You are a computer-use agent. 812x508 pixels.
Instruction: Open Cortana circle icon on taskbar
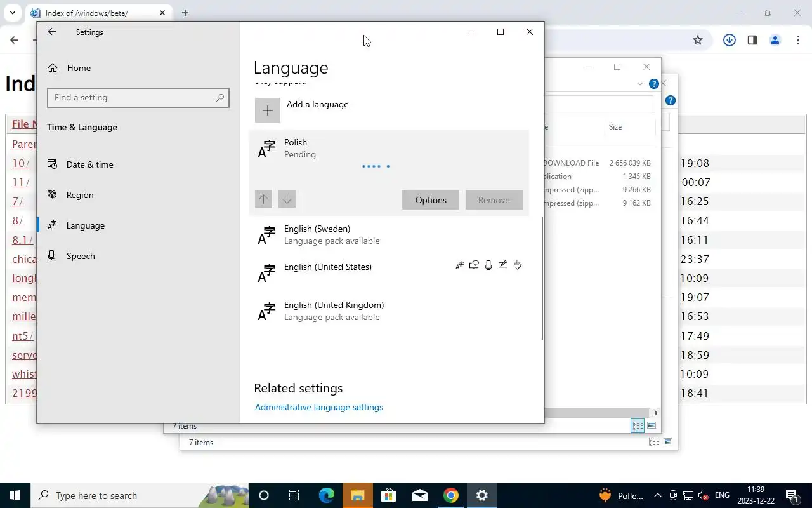point(264,495)
